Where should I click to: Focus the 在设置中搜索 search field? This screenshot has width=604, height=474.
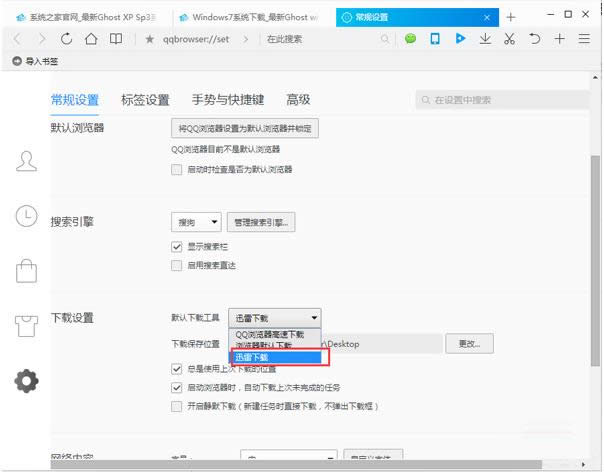tap(502, 100)
